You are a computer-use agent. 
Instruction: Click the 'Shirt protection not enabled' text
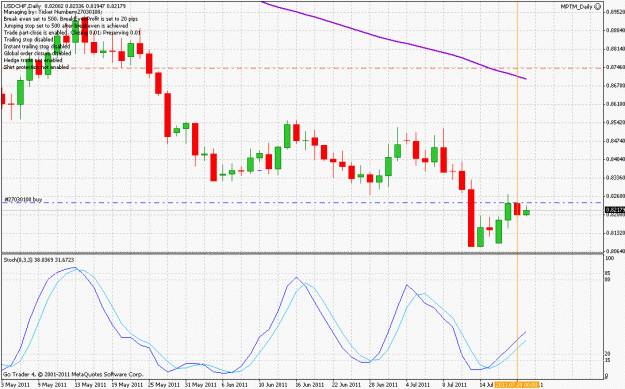point(36,67)
